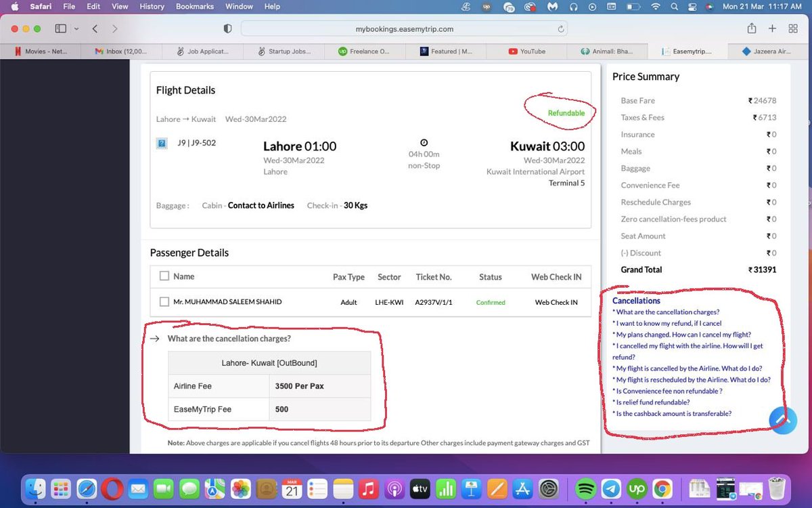Open sidebar options dropdown chevron
The image size is (812, 508).
pyautogui.click(x=76, y=29)
